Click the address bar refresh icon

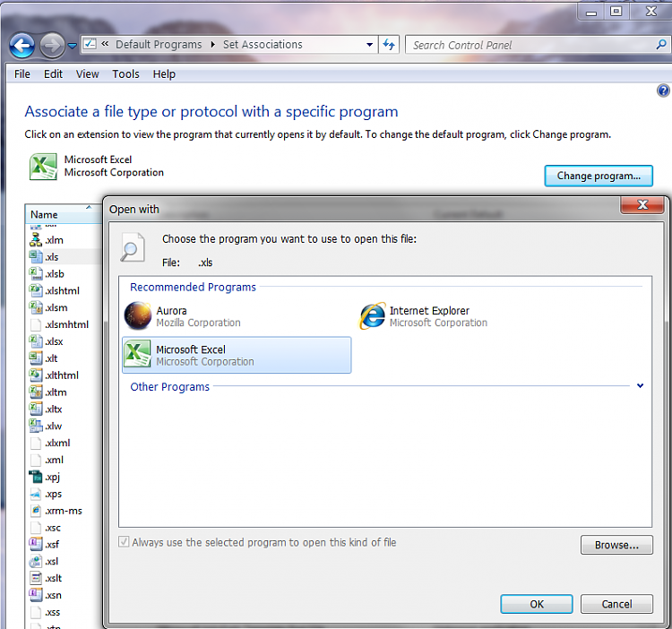(389, 45)
